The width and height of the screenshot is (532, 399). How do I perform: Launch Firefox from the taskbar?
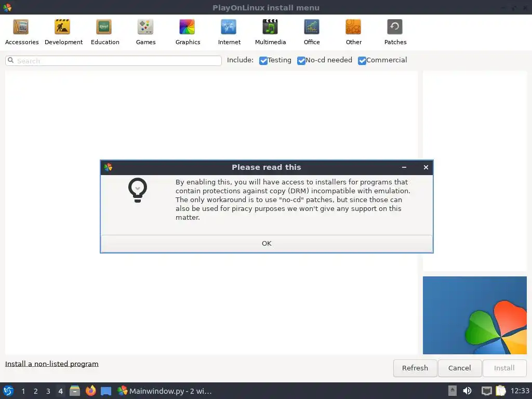(x=90, y=391)
